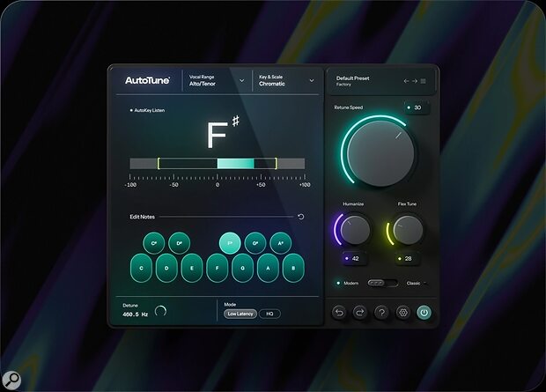Select HQ mode

pos(269,314)
